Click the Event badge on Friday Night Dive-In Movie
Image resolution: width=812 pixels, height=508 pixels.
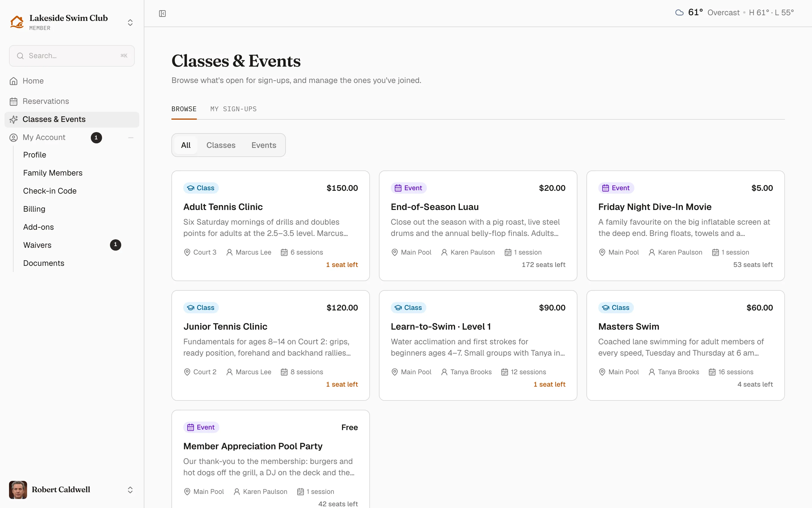tap(616, 188)
